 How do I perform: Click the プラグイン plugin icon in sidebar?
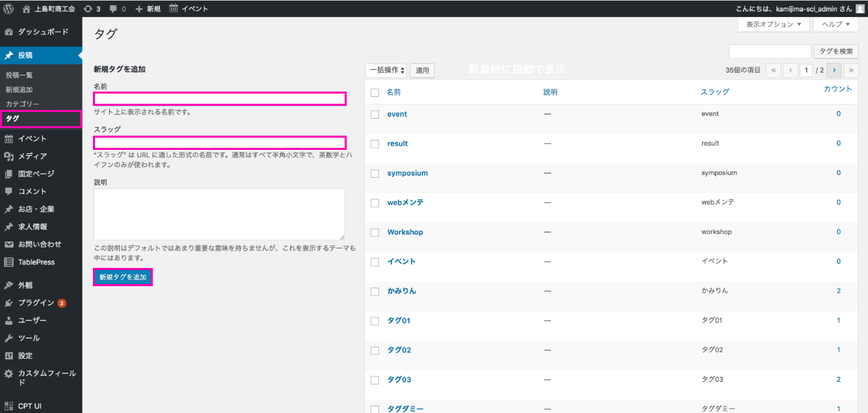[x=9, y=302]
